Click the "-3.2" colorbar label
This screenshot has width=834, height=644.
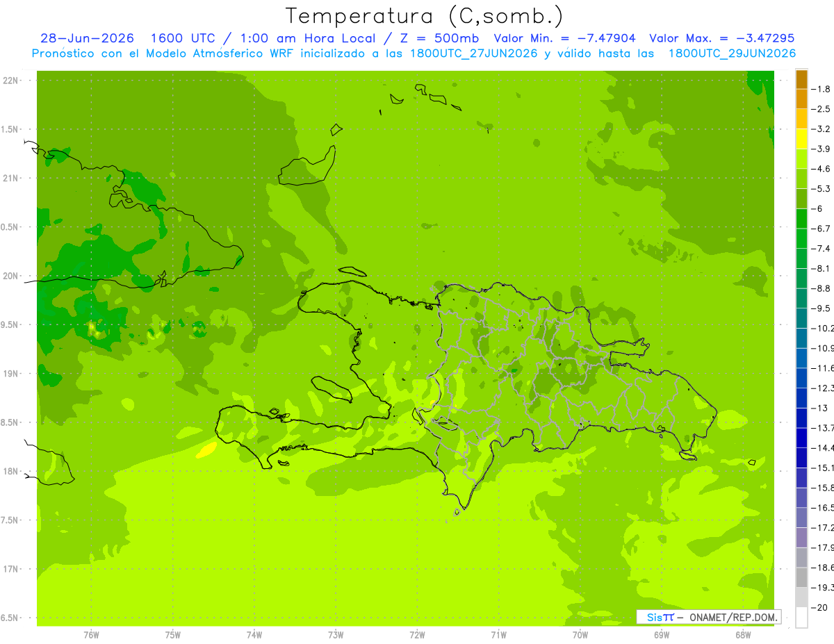(x=821, y=129)
